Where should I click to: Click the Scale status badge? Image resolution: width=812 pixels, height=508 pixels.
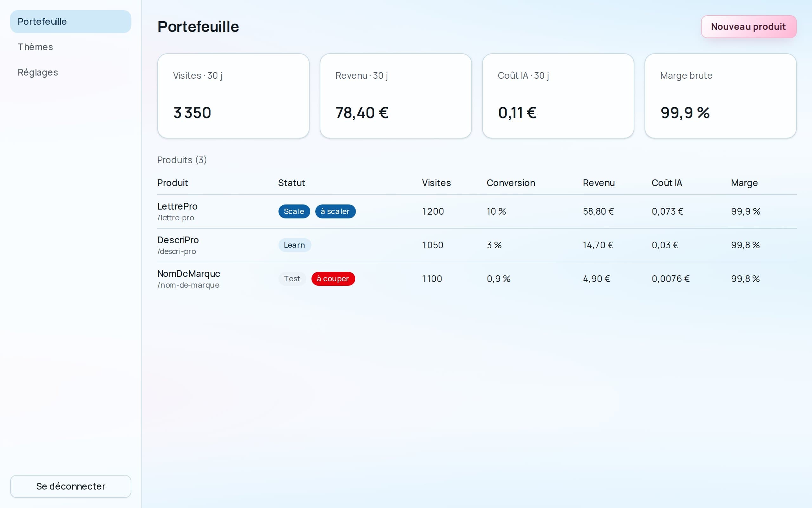(x=294, y=211)
